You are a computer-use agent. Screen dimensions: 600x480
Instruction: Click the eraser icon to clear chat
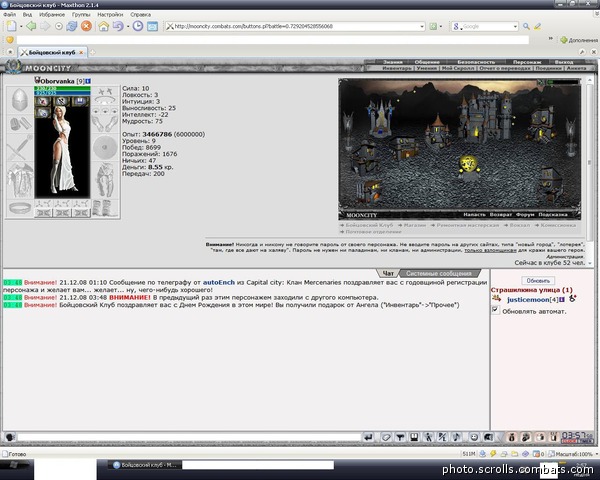coord(386,437)
